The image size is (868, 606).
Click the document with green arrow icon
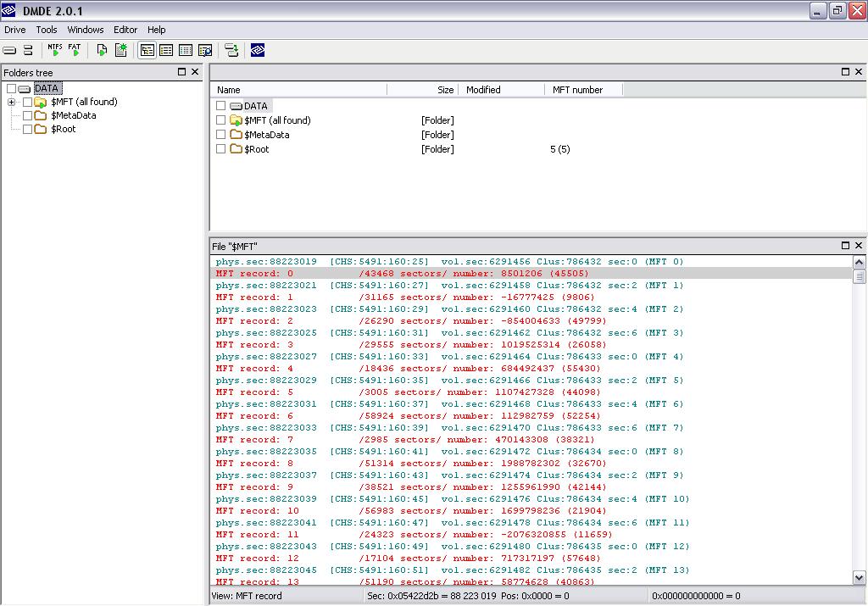102,51
